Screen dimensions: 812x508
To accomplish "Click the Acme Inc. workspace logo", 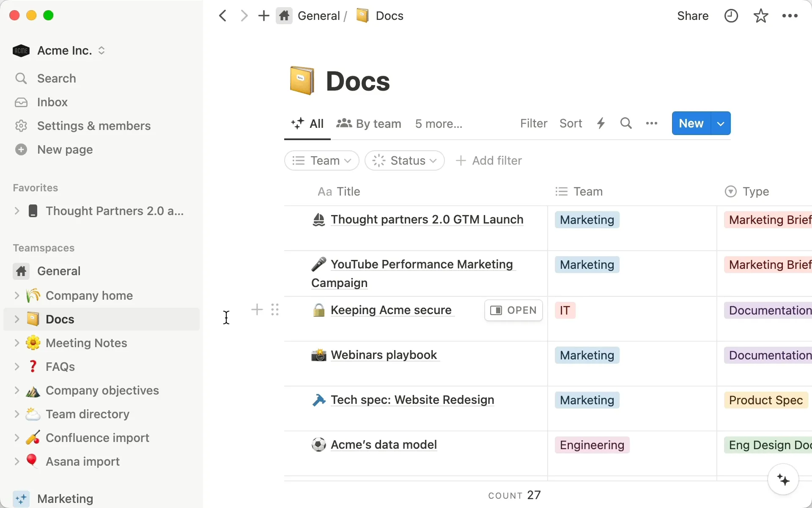I will pos(21,51).
